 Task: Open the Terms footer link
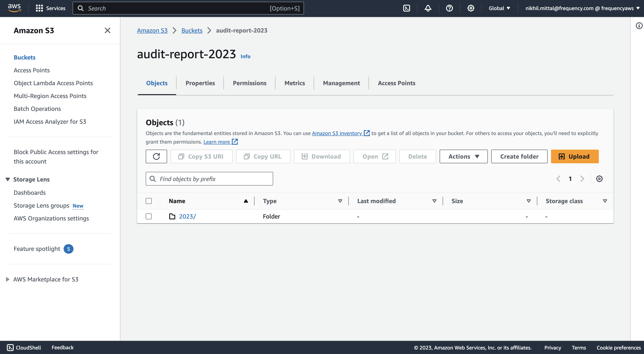[579, 348]
